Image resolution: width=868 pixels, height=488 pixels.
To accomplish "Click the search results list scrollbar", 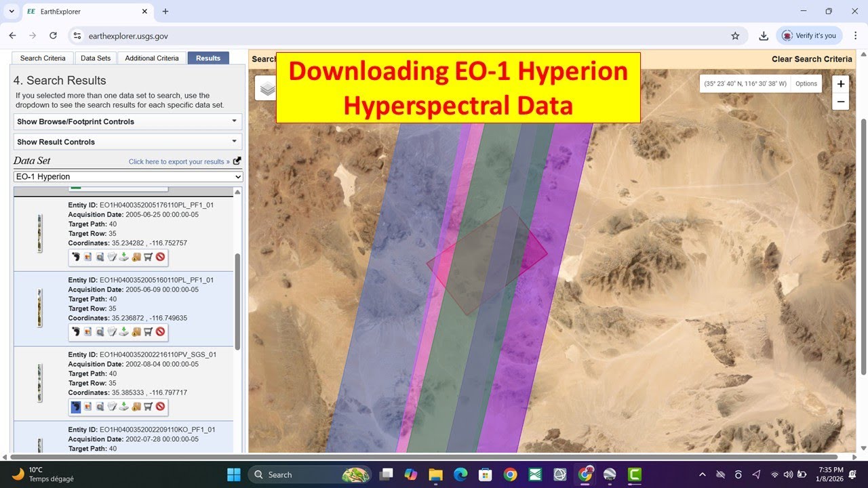I will point(237,302).
